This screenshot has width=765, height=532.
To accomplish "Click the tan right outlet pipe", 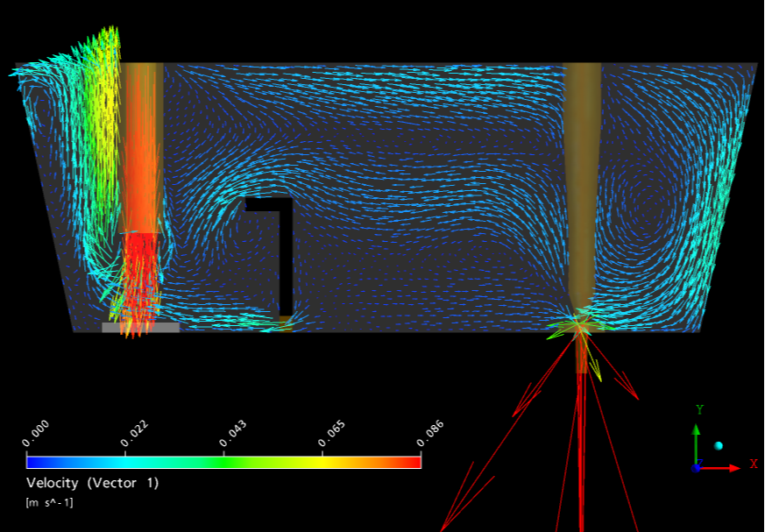I will 583,175.
